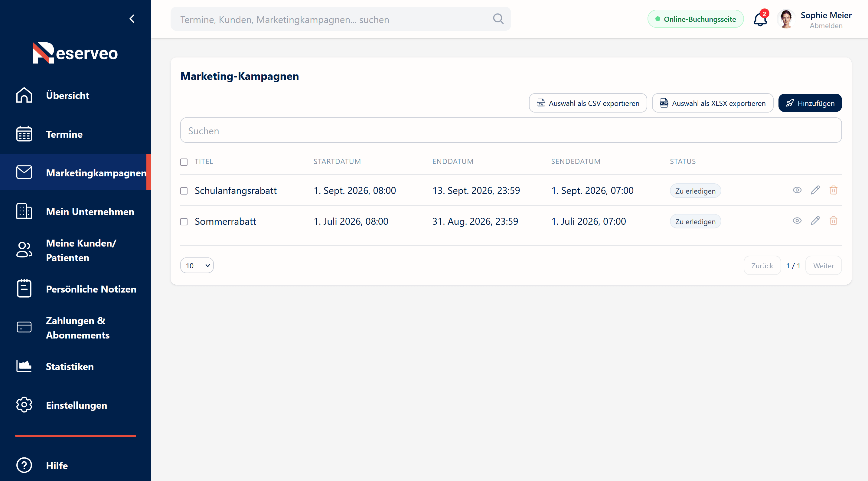Click the Statistiken chart icon
Image resolution: width=868 pixels, height=481 pixels.
coord(24,366)
